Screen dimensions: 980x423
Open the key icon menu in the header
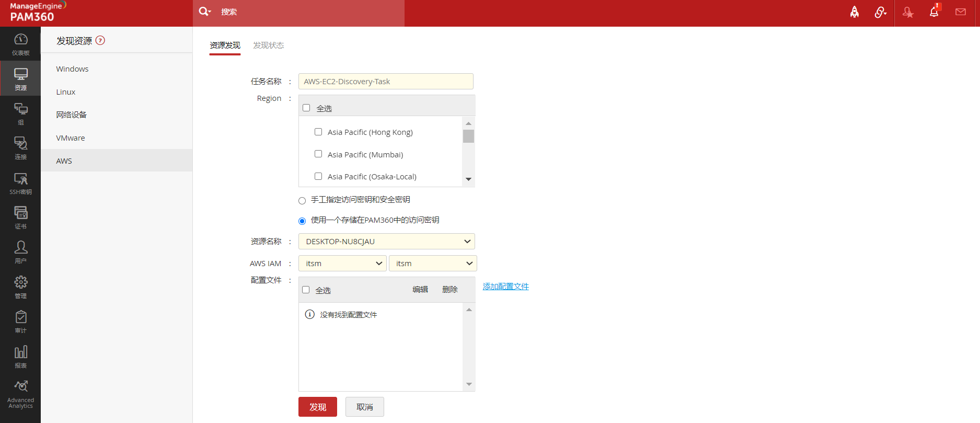pos(881,12)
